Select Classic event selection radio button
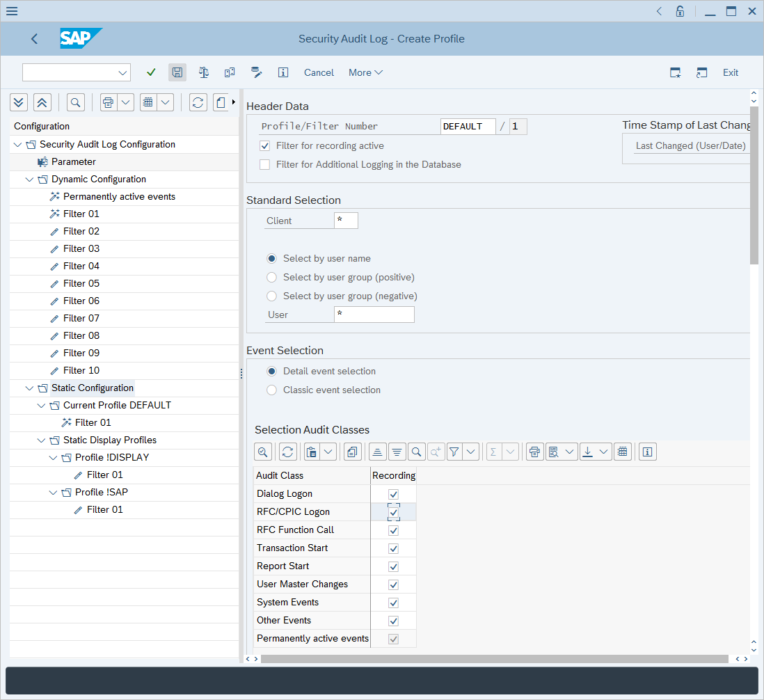This screenshot has height=700, width=764. coord(271,390)
